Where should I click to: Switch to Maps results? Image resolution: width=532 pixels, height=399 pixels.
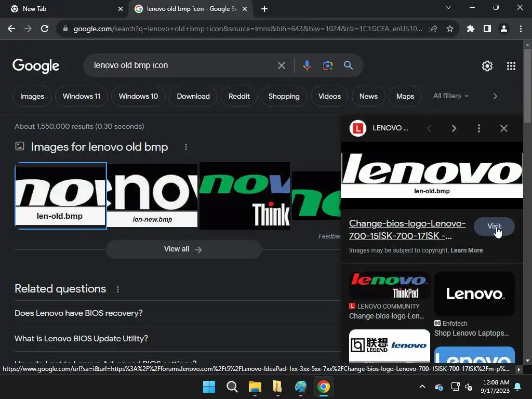[x=405, y=96]
